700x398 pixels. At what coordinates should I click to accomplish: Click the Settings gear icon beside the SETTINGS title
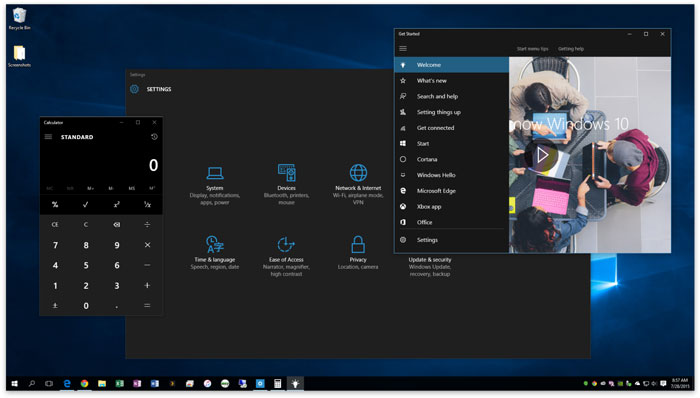134,89
